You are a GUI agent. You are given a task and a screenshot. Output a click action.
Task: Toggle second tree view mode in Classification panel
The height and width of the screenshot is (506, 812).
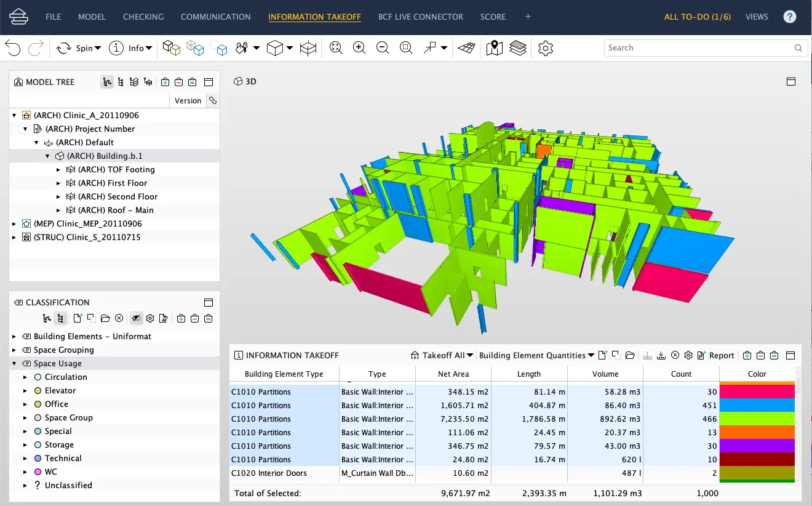(60, 318)
